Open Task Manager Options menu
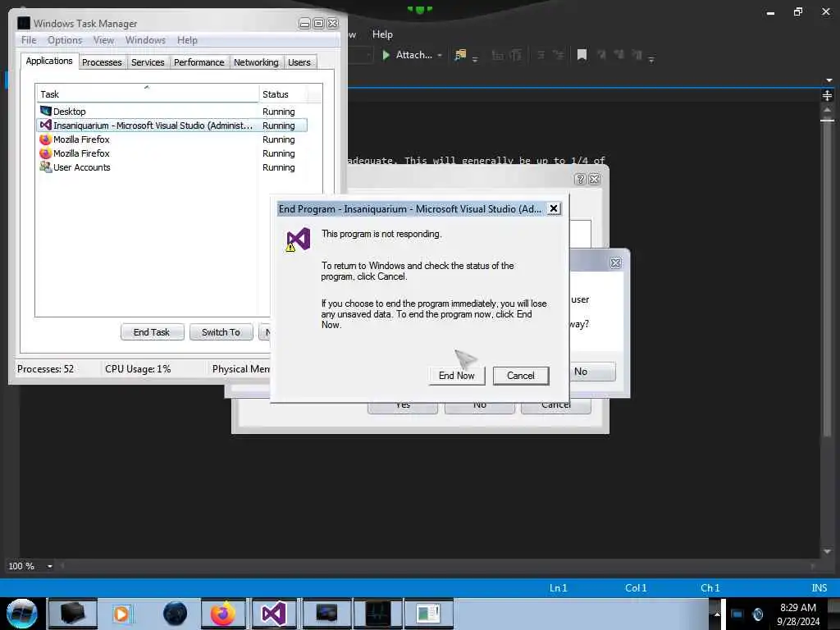840x630 pixels. [x=65, y=40]
